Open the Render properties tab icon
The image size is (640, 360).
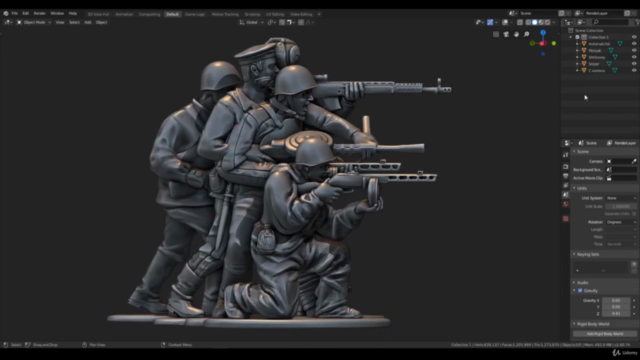[x=565, y=167]
